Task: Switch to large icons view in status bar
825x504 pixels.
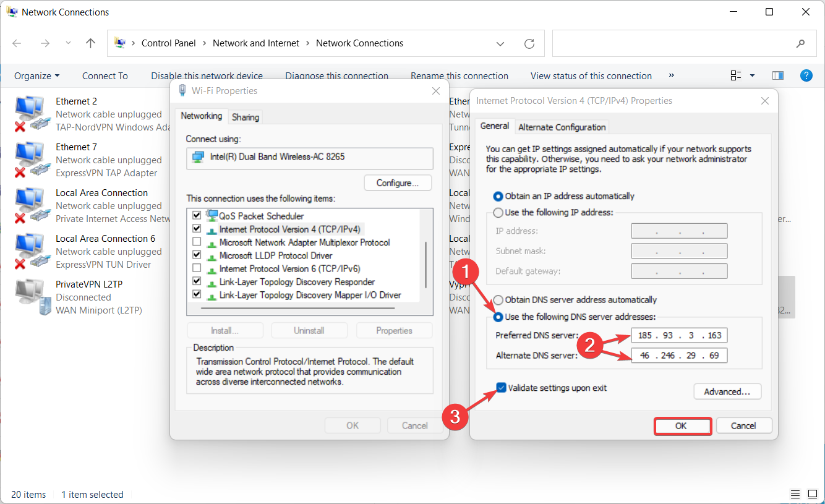Action: coord(812,494)
